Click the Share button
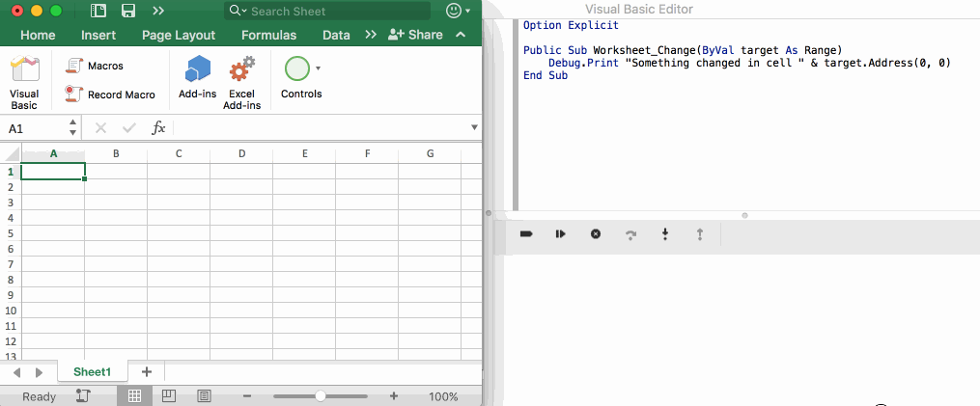The width and height of the screenshot is (980, 406). pos(415,35)
